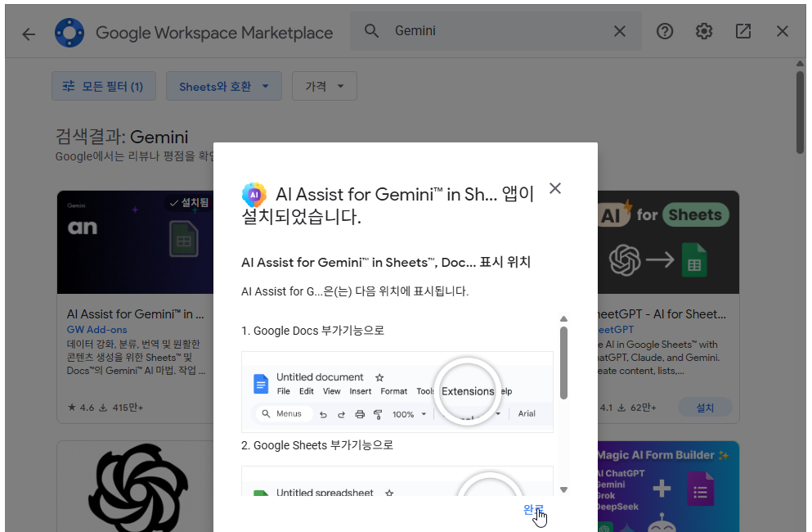Click the main page scrollbar up arrow
Viewport: 812px width, 532px height.
click(800, 64)
